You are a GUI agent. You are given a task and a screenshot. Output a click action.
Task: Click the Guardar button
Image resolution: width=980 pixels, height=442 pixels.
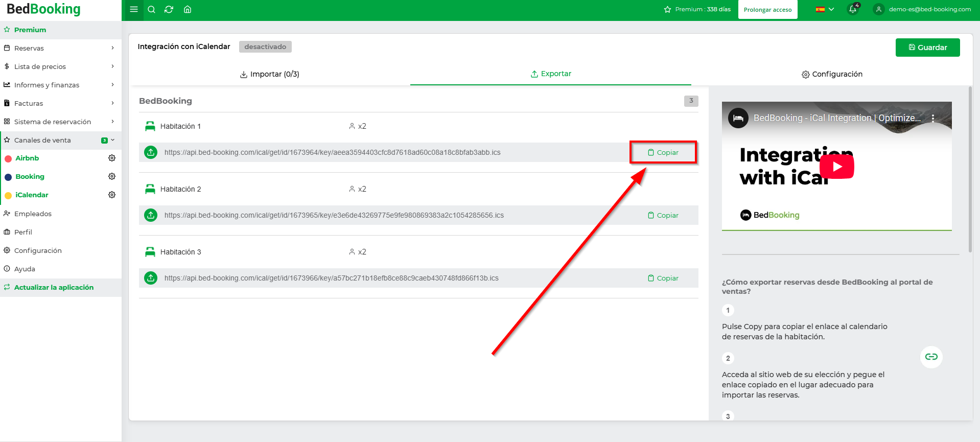(x=927, y=48)
